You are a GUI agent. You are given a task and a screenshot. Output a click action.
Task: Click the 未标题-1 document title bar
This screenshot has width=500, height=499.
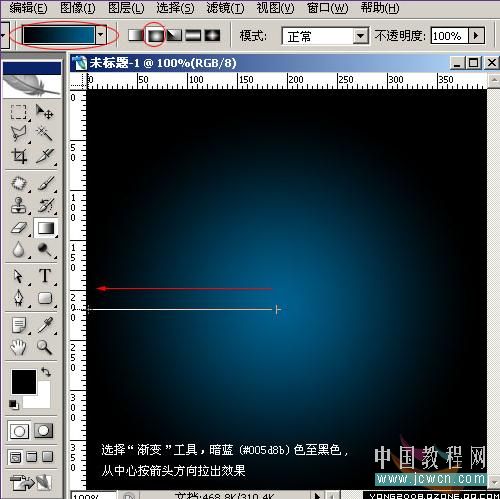tap(260, 63)
